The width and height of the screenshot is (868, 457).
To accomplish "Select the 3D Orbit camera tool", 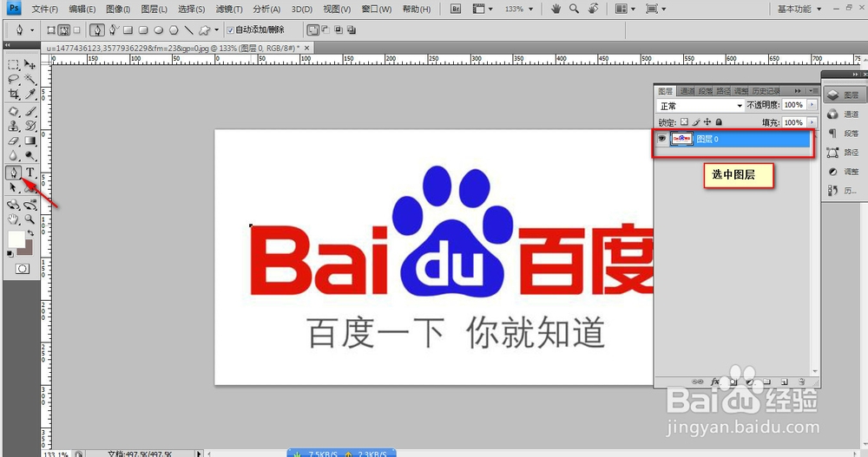I will tap(30, 205).
